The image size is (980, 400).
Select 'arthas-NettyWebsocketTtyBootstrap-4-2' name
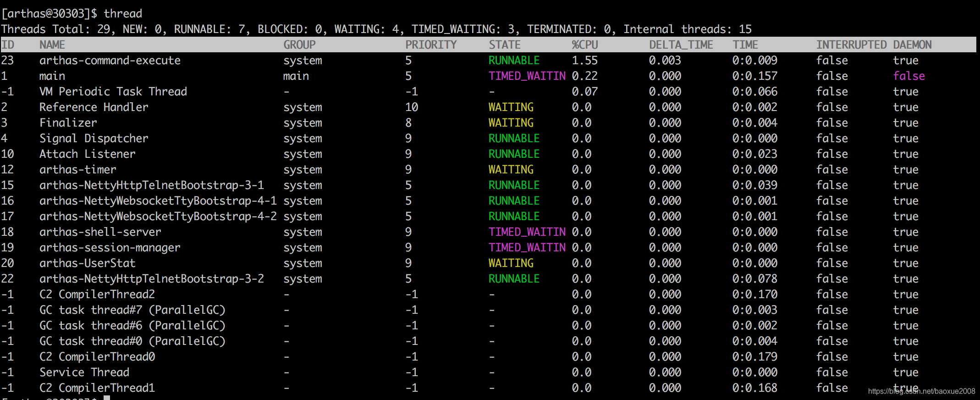pyautogui.click(x=158, y=216)
